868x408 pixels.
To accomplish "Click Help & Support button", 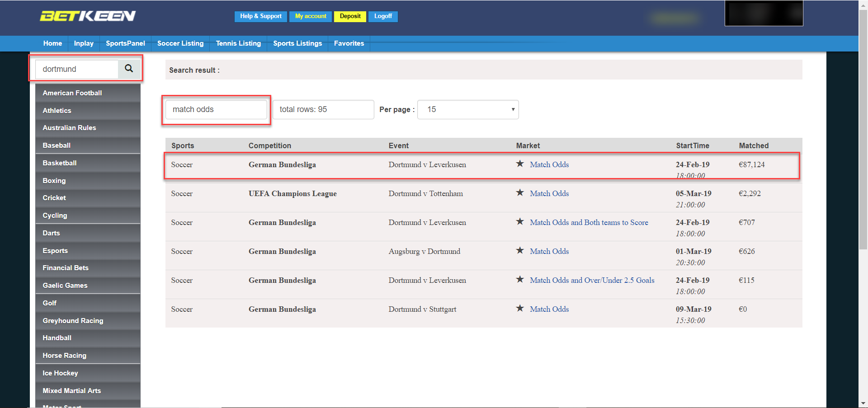I will point(260,16).
